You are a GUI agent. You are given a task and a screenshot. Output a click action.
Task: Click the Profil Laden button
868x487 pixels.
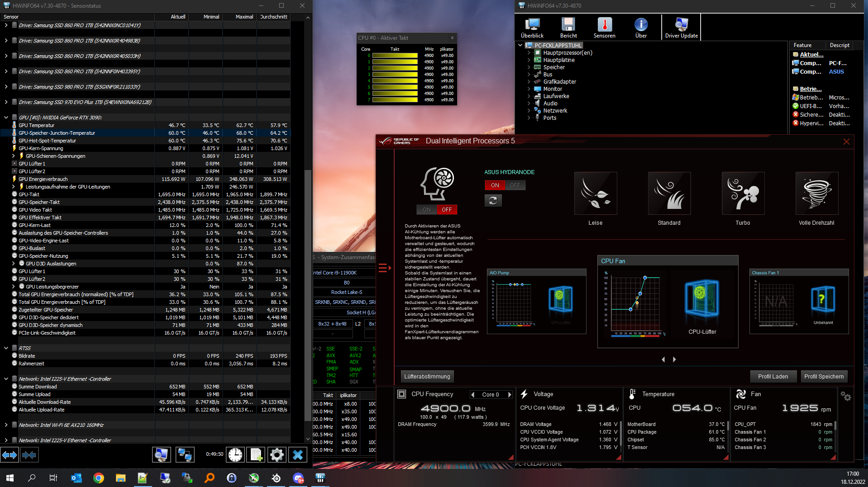pos(773,377)
